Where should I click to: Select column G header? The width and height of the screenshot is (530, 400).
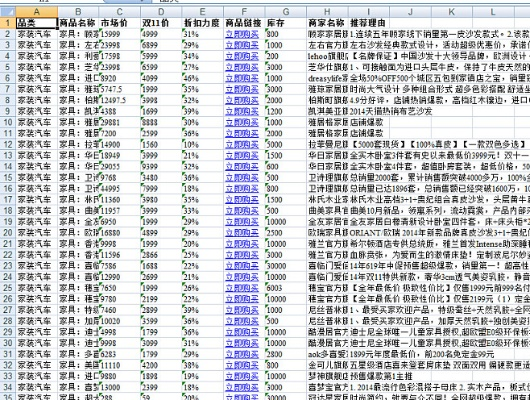pyautogui.click(x=286, y=12)
